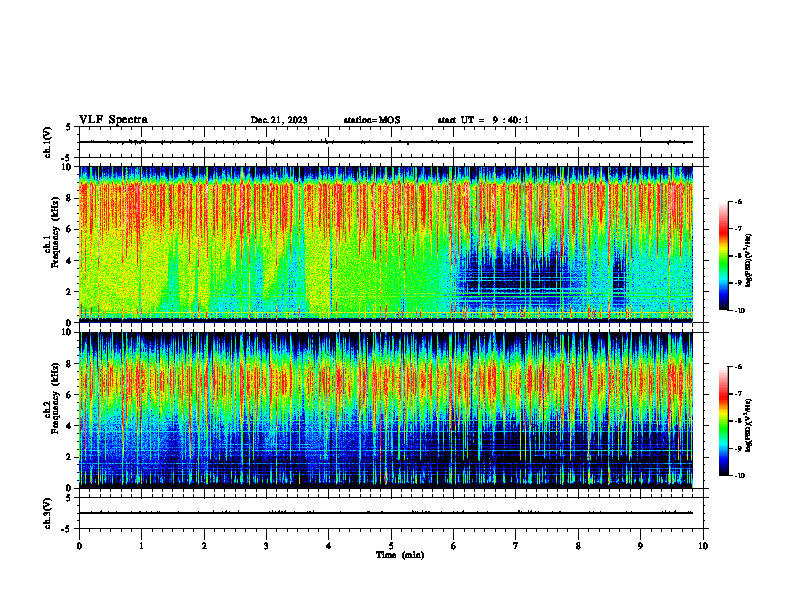Click the time axis tick label '0'
792x612 pixels.
79,546
